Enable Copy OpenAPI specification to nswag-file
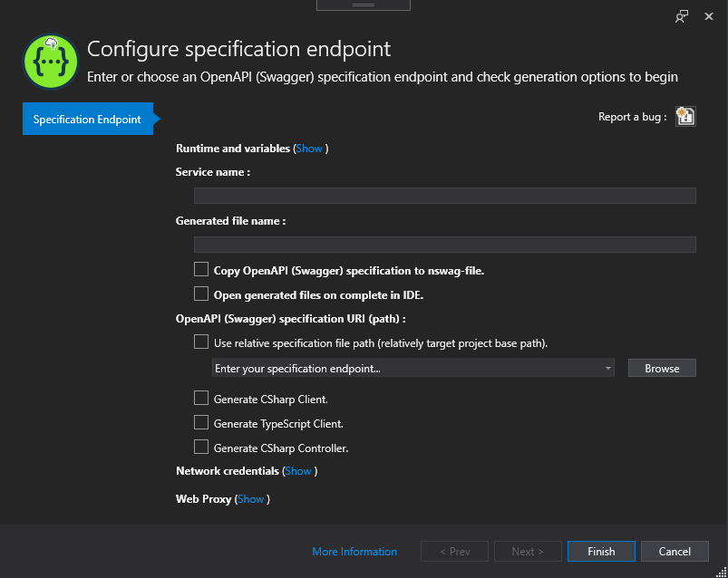The width and height of the screenshot is (728, 578). [x=201, y=269]
